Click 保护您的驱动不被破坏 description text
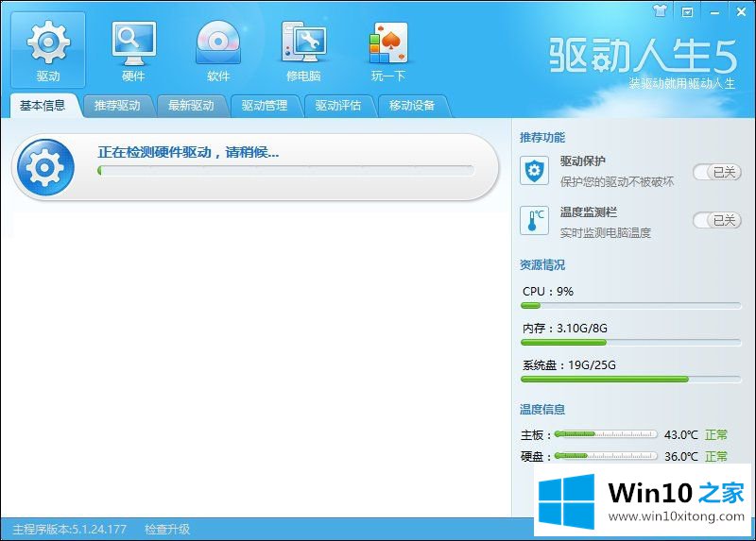The height and width of the screenshot is (541, 756). [x=617, y=181]
